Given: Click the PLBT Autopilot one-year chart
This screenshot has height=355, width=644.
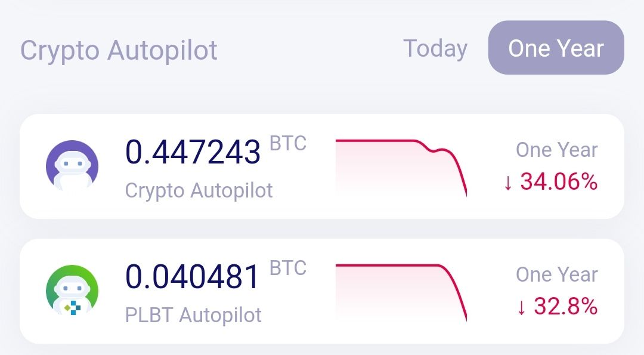Looking at the screenshot, I should point(401,292).
